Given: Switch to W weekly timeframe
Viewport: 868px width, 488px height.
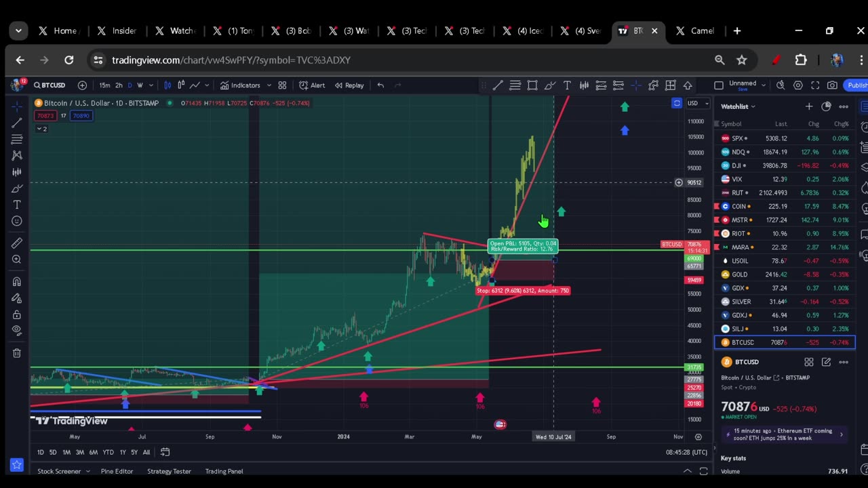Looking at the screenshot, I should 140,85.
